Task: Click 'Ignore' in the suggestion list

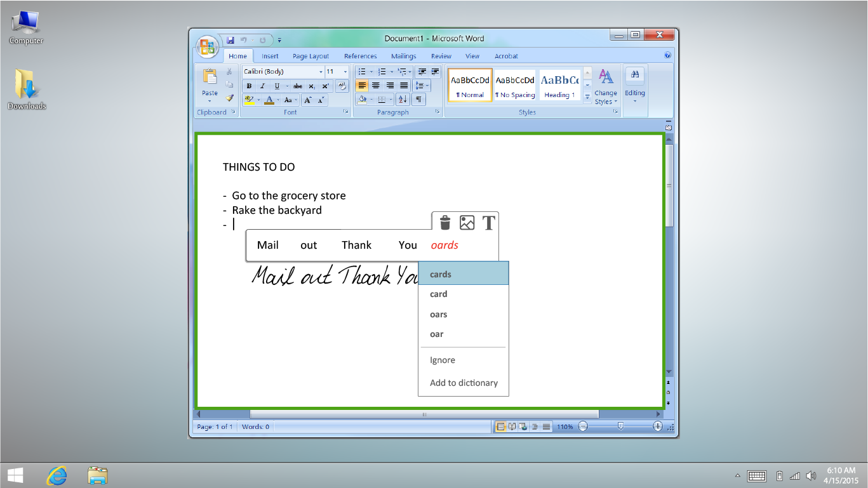Action: point(443,360)
